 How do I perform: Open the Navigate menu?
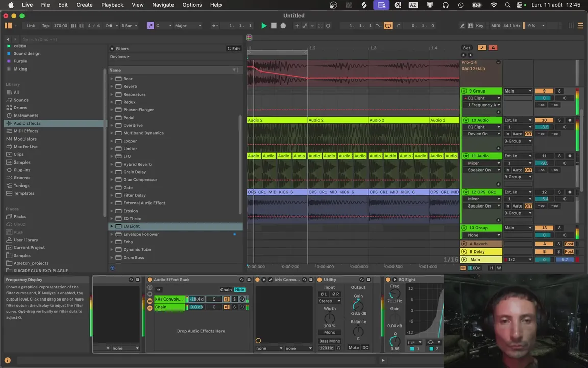coord(163,5)
